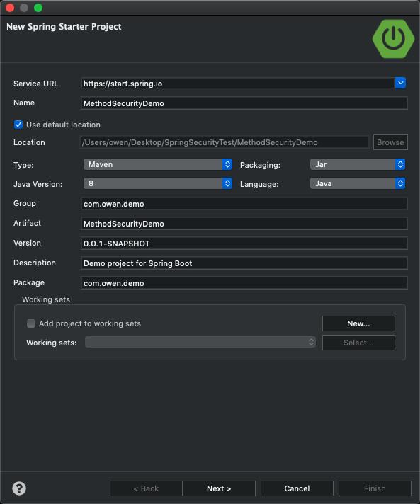Click the red close window button
Screen dimensions: 420x504
(10, 7)
